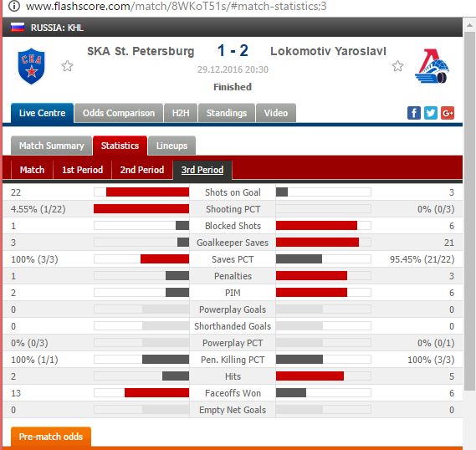
Task: Click the site info icon in address bar
Action: click(x=13, y=6)
